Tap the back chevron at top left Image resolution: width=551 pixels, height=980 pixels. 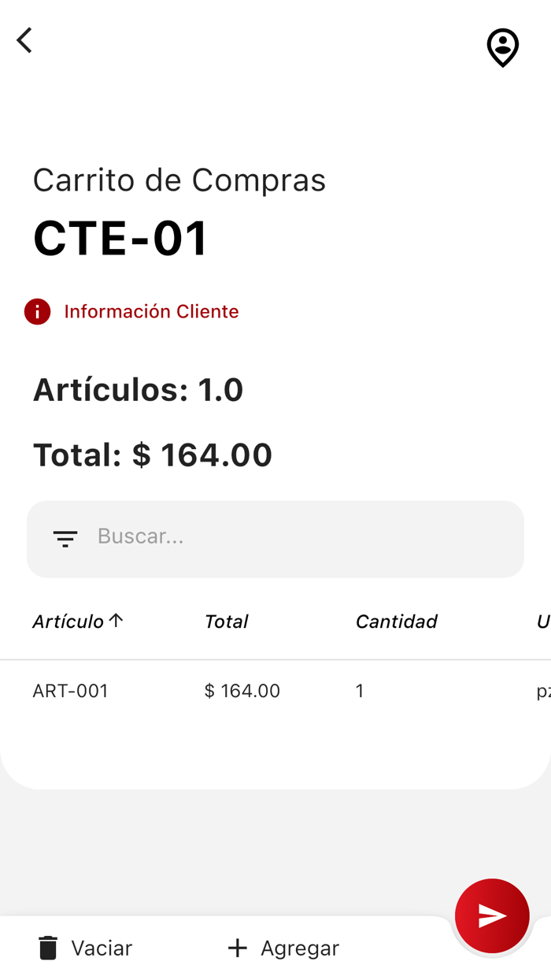coord(24,39)
